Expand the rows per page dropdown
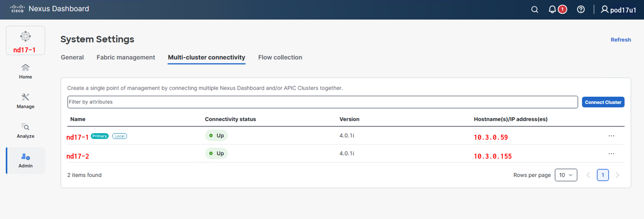 (566, 175)
